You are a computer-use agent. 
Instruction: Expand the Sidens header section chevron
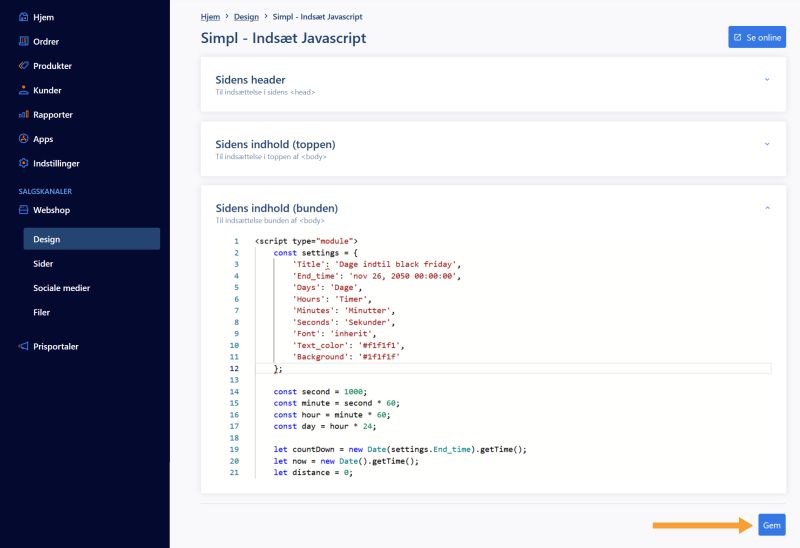pos(767,80)
